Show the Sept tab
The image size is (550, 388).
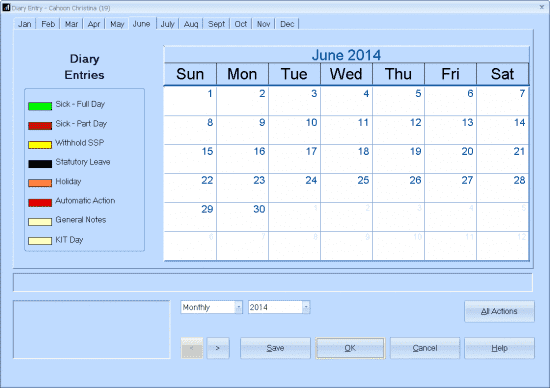pos(216,24)
